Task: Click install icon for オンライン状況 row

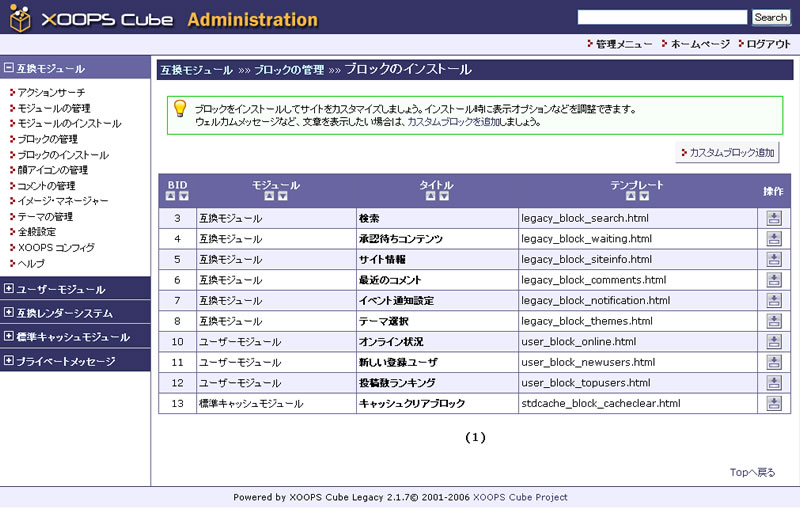Action: tap(773, 341)
